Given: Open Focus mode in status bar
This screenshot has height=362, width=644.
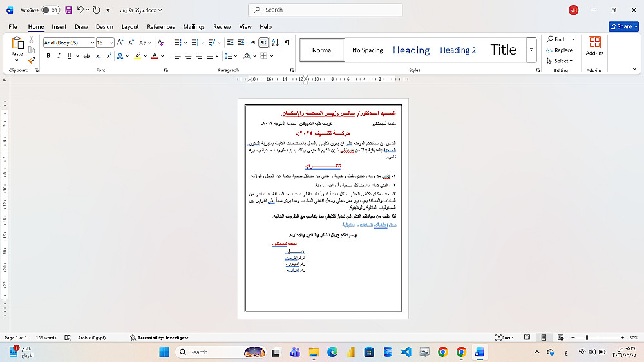Looking at the screenshot, I should coord(504,338).
